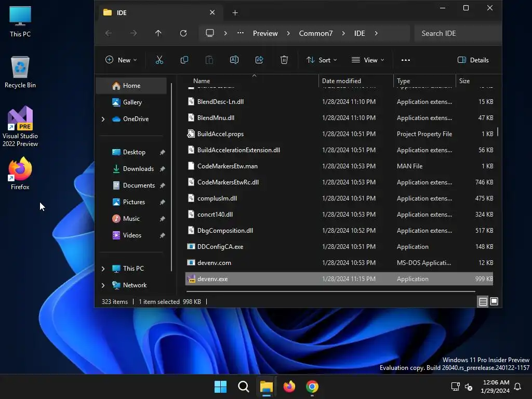
Task: Open Firefox from the taskbar
Action: click(289, 387)
